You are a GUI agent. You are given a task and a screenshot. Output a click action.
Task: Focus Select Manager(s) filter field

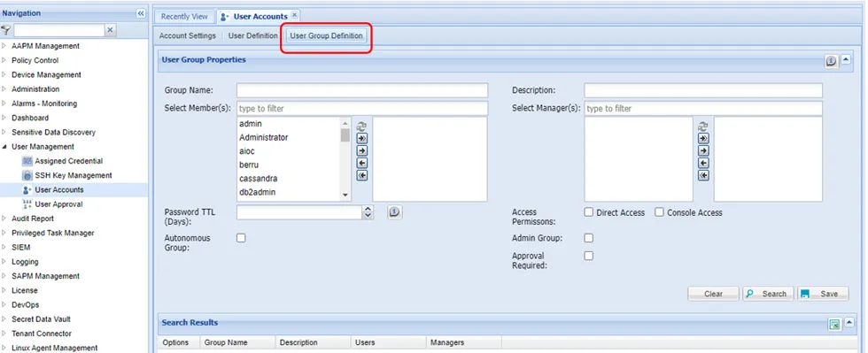click(703, 109)
